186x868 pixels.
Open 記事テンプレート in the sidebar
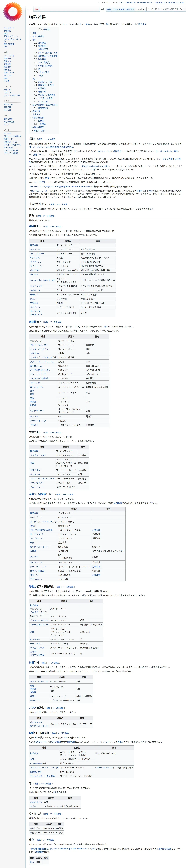pyautogui.click(x=11, y=36)
